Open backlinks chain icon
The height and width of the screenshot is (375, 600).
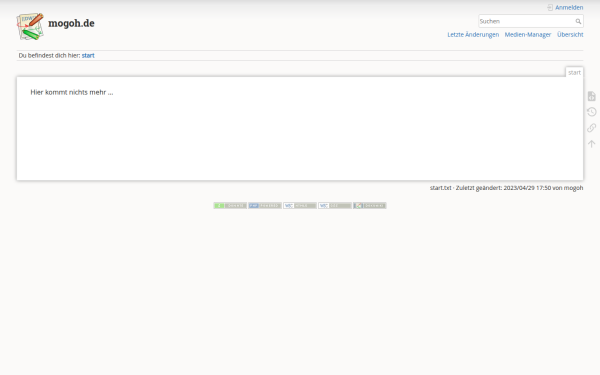coord(592,128)
